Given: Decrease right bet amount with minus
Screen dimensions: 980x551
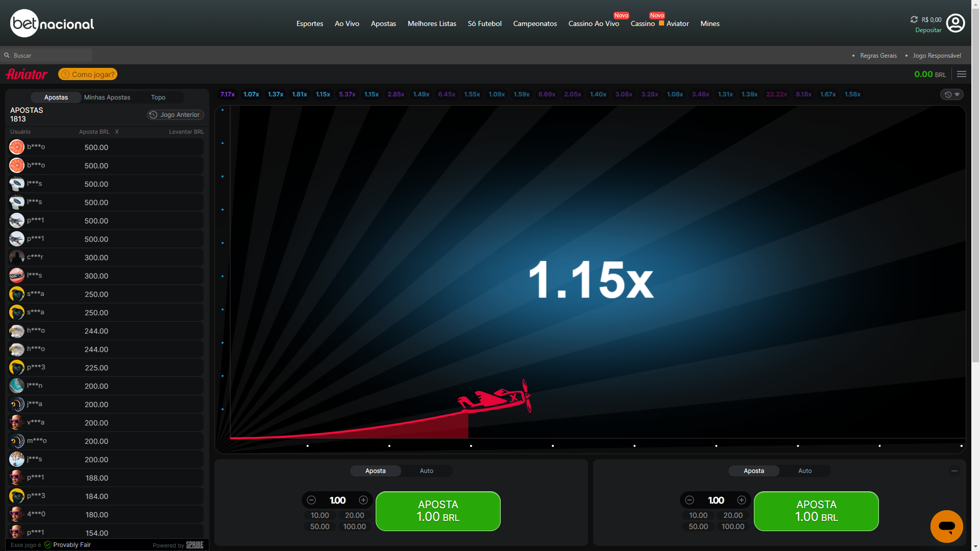Looking at the screenshot, I should click(690, 500).
